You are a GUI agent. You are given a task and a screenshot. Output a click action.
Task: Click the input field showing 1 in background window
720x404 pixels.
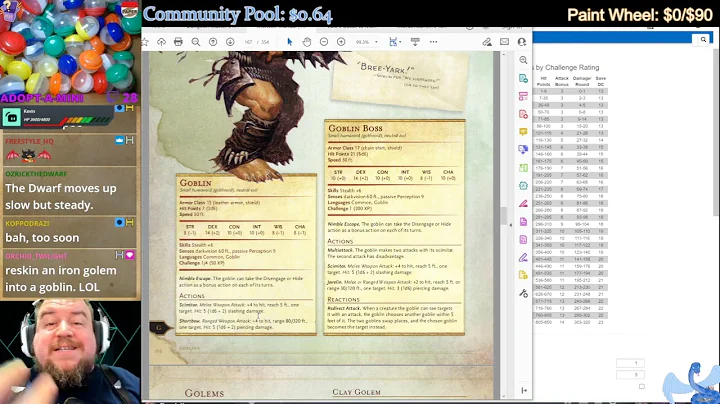click(x=630, y=363)
